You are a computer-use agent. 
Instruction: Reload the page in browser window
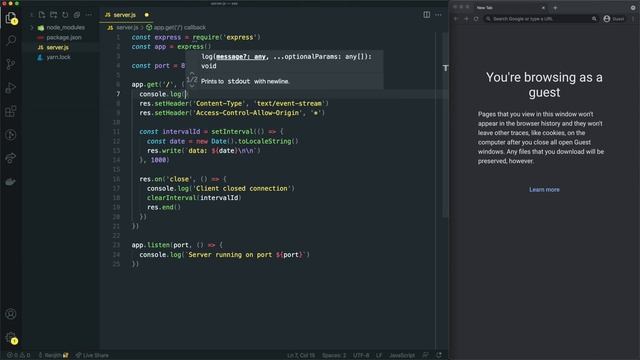coord(476,19)
